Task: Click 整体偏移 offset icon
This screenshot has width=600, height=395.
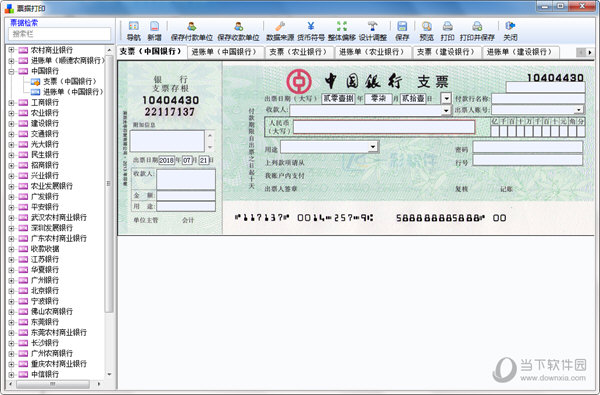Action: pyautogui.click(x=342, y=26)
